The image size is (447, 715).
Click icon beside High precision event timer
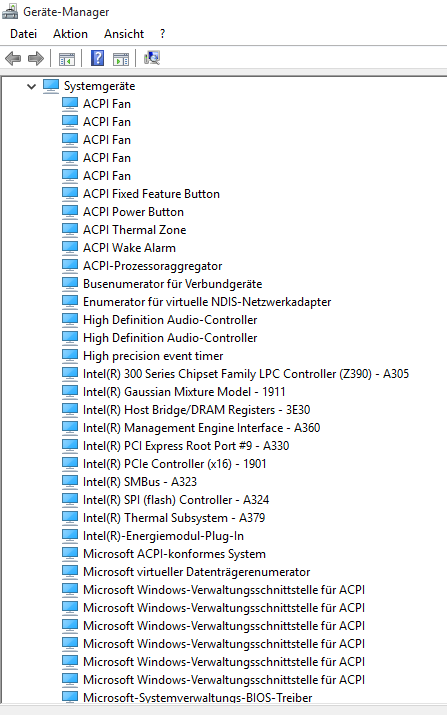click(70, 356)
